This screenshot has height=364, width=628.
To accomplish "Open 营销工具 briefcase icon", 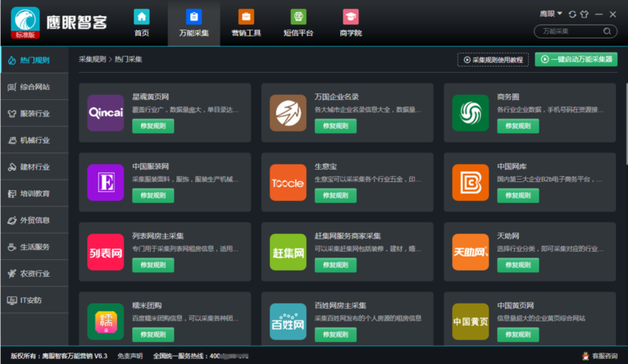I will [246, 17].
